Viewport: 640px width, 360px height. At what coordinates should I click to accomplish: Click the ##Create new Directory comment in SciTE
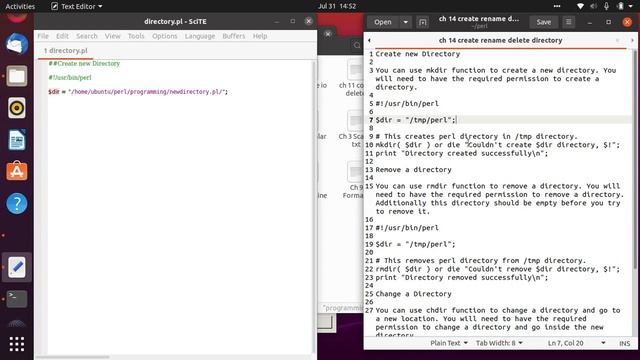point(84,64)
